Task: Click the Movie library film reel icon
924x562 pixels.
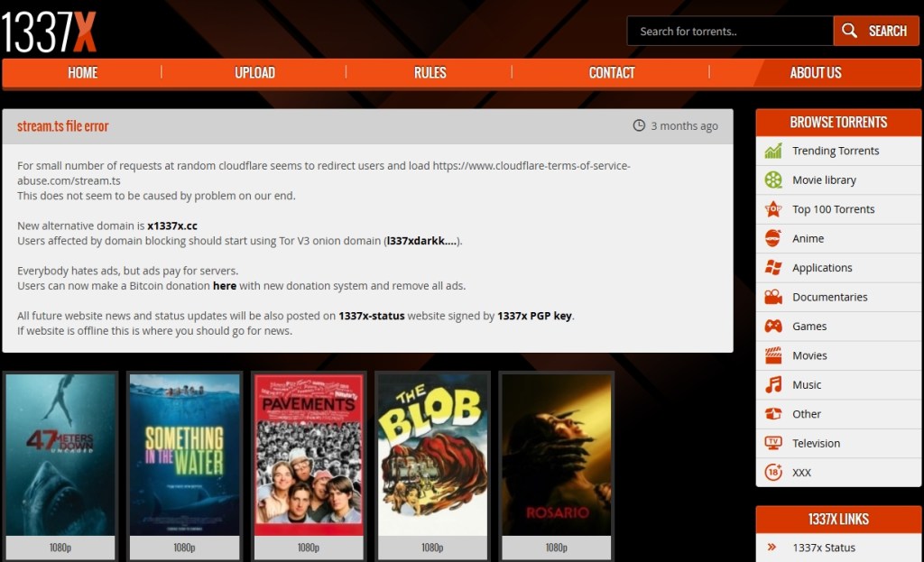Action: click(772, 180)
